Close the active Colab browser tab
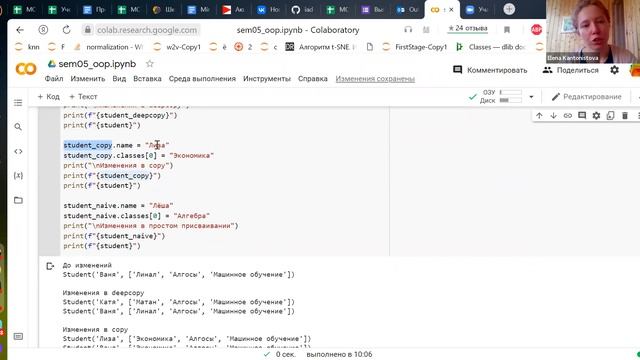 coord(451,9)
